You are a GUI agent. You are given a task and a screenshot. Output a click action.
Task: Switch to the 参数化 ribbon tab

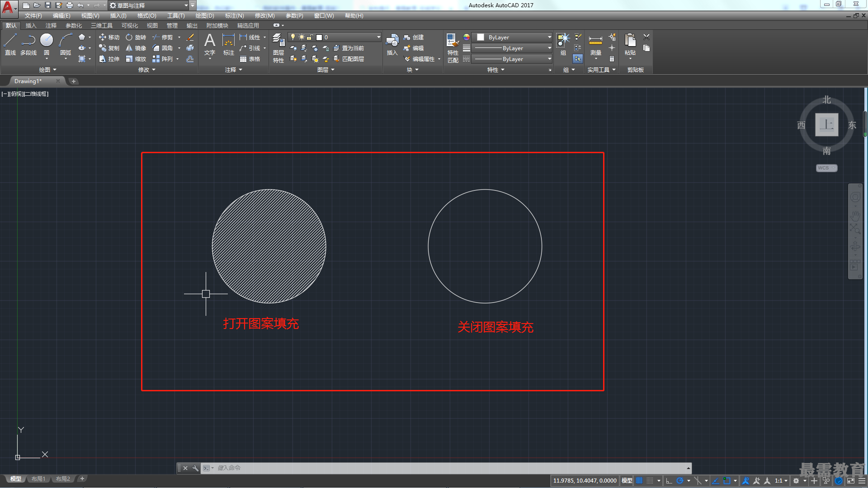(74, 25)
